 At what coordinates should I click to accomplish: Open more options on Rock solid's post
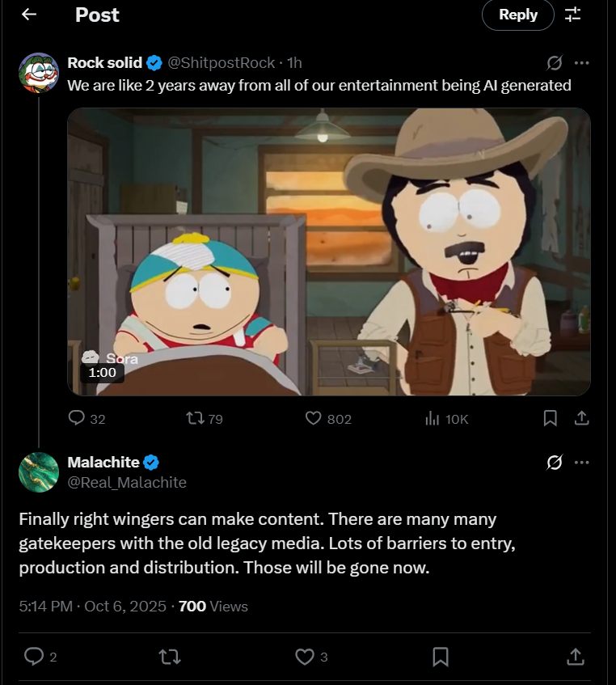point(581,63)
